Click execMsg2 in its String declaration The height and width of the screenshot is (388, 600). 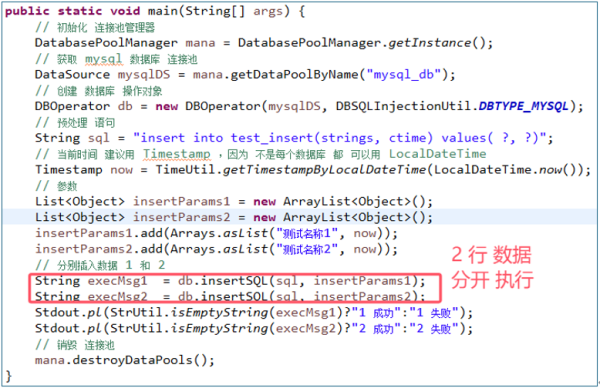[x=117, y=297]
